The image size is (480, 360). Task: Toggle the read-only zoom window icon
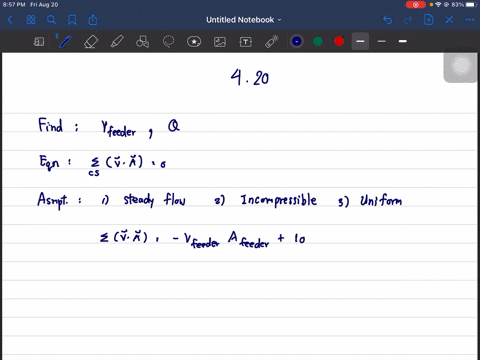[x=39, y=42]
